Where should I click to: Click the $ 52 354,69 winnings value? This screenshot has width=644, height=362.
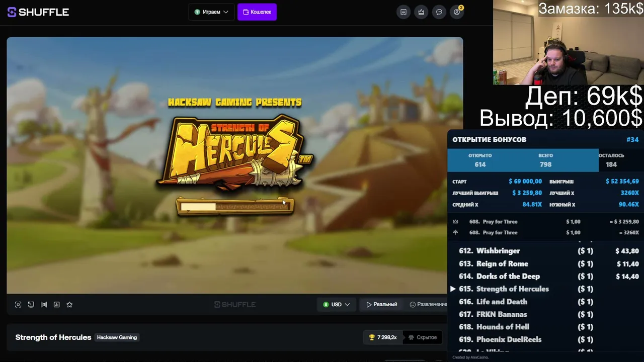622,182
